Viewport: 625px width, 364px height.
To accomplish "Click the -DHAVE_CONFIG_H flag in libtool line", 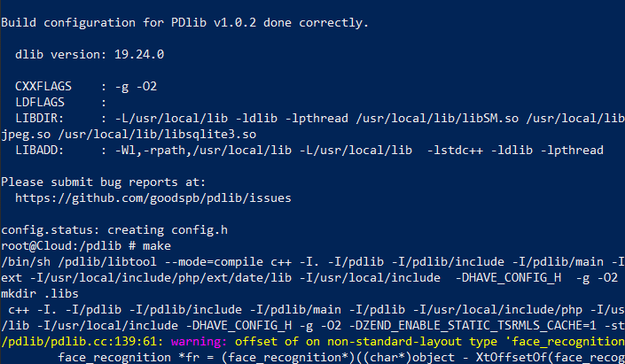I will tap(508, 277).
